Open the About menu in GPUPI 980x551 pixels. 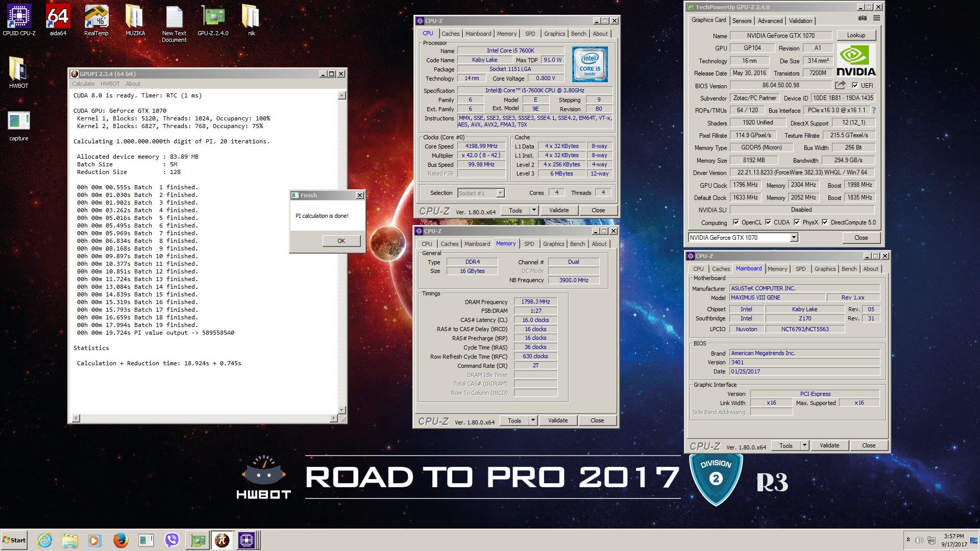133,84
